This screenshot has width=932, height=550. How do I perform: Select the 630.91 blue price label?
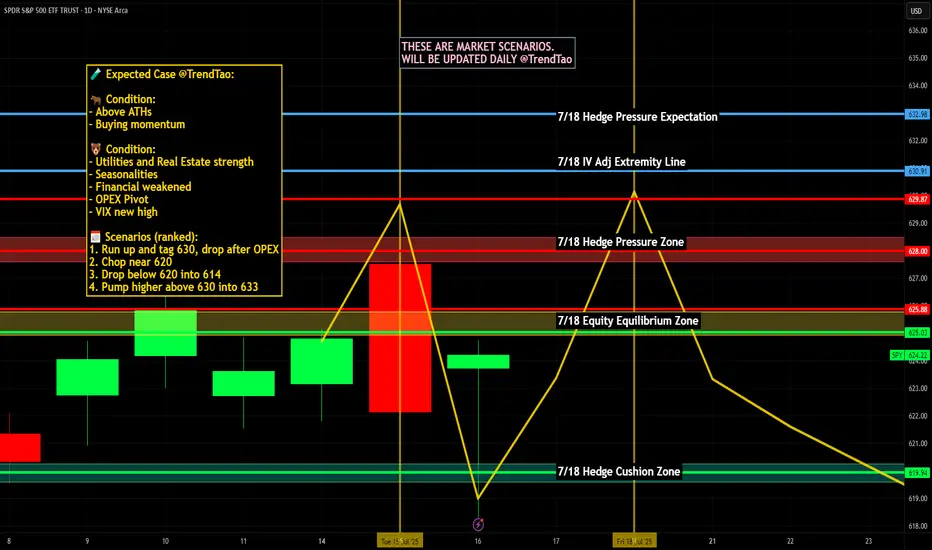pyautogui.click(x=917, y=171)
